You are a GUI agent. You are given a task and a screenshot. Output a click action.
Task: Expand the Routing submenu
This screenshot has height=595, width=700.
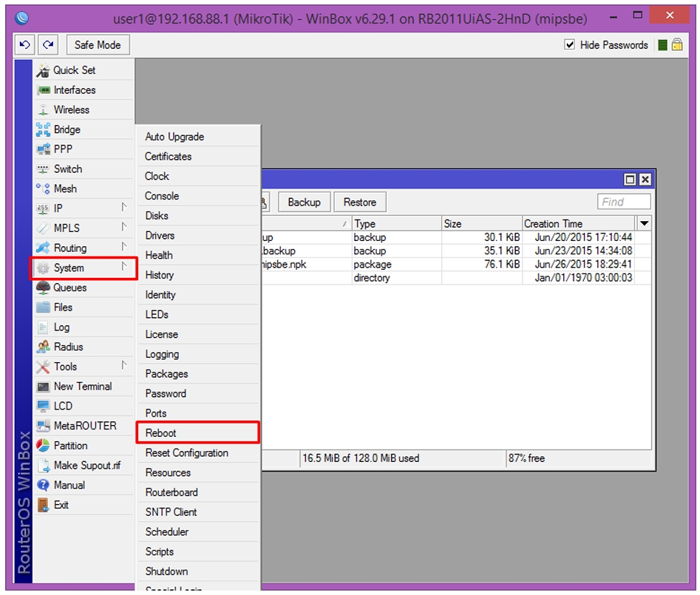(124, 247)
